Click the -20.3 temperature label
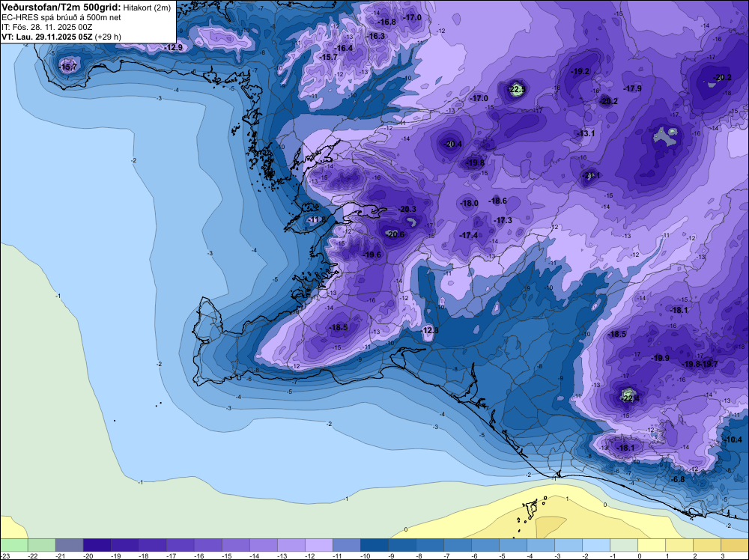This screenshot has width=749, height=560. coord(407,209)
